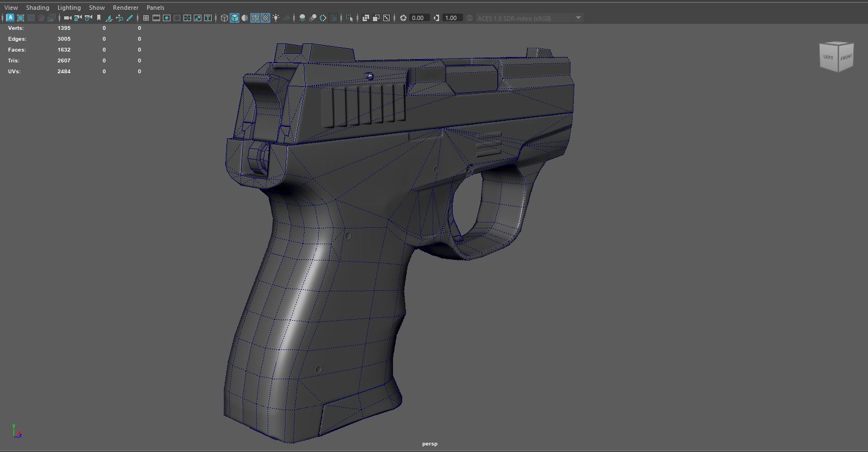The height and width of the screenshot is (452, 868).
Task: Click the Field Chart icon
Action: pyautogui.click(x=187, y=18)
